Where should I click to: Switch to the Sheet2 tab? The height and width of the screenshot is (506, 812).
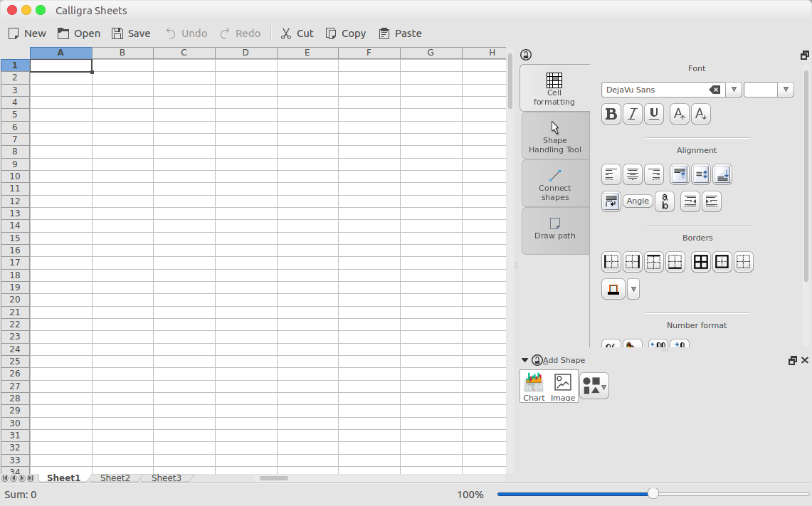[x=115, y=478]
